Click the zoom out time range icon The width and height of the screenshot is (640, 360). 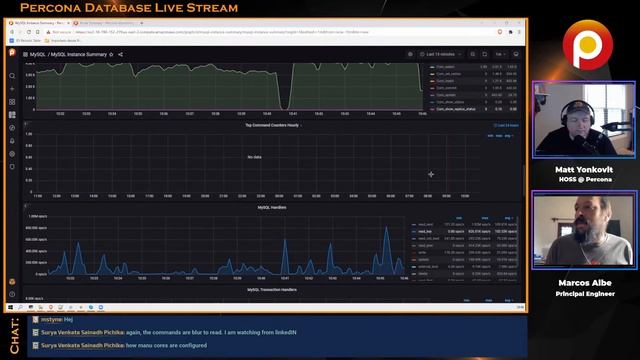473,54
